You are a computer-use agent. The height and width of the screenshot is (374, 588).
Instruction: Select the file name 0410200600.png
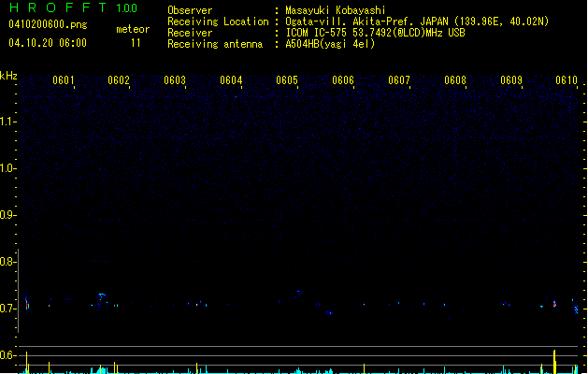[48, 24]
